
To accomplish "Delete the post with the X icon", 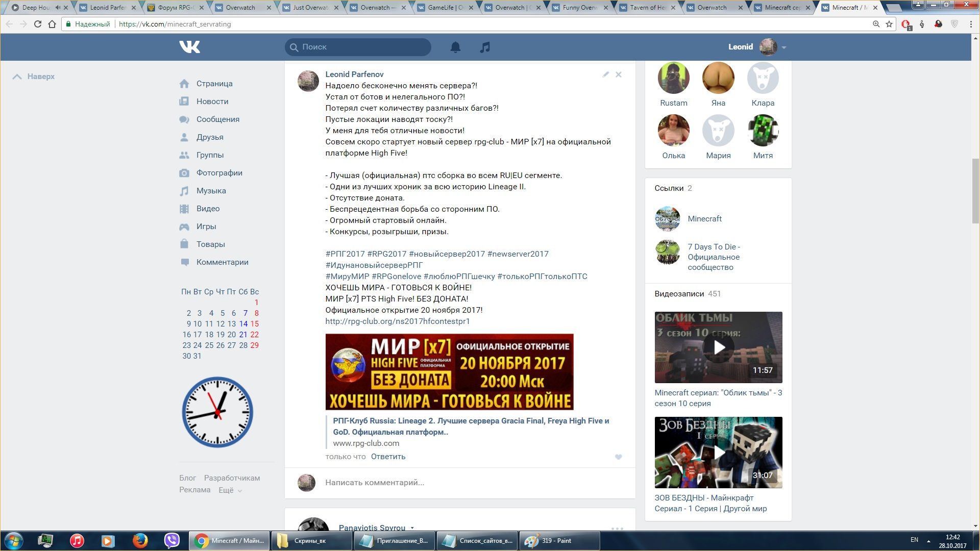I will pyautogui.click(x=619, y=74).
